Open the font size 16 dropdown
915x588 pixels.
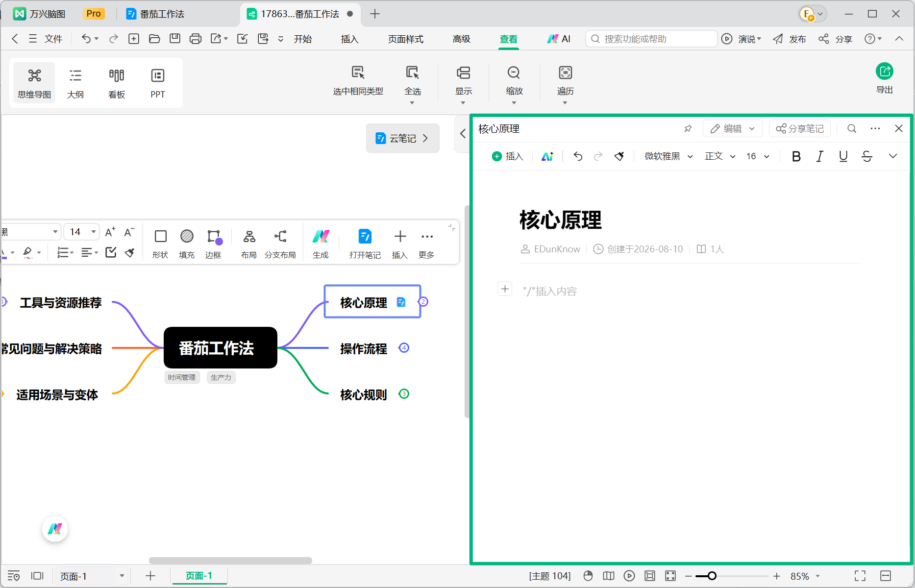[758, 156]
